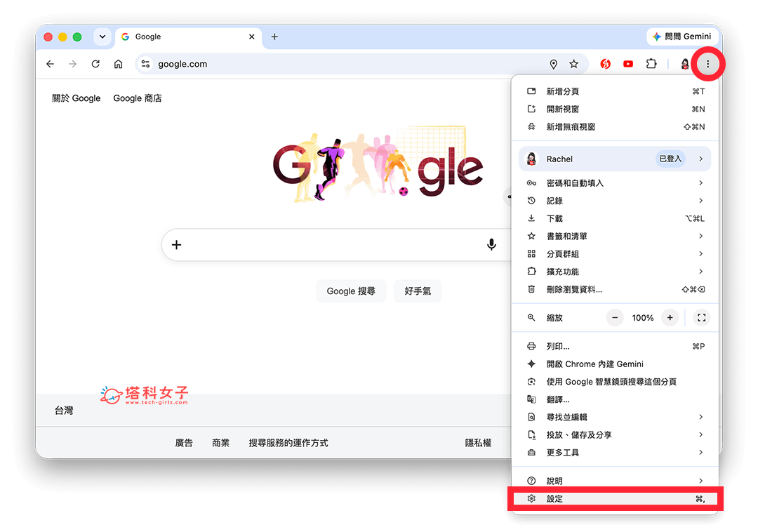View site information icon in address bar
This screenshot has width=758, height=532.
click(145, 64)
